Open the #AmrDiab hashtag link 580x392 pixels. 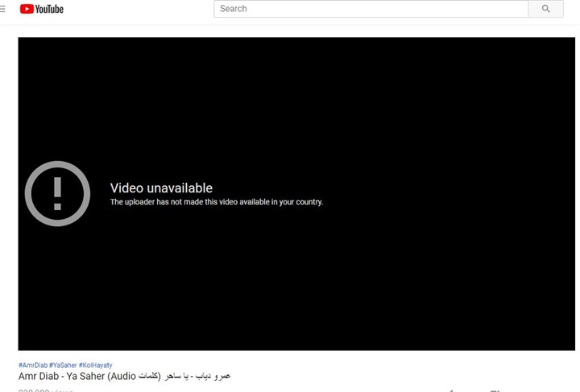[x=32, y=365]
